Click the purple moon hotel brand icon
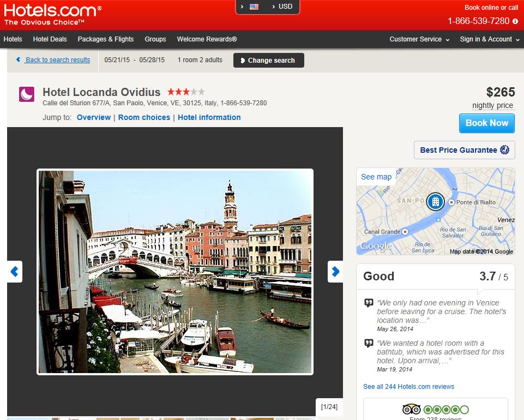This screenshot has height=420, width=524. (27, 94)
